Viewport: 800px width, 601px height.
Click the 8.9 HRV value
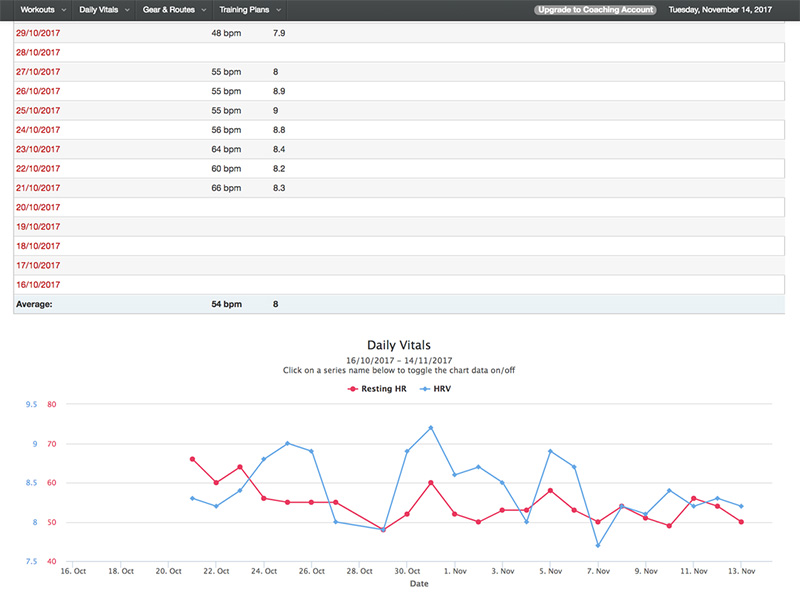pyautogui.click(x=279, y=91)
